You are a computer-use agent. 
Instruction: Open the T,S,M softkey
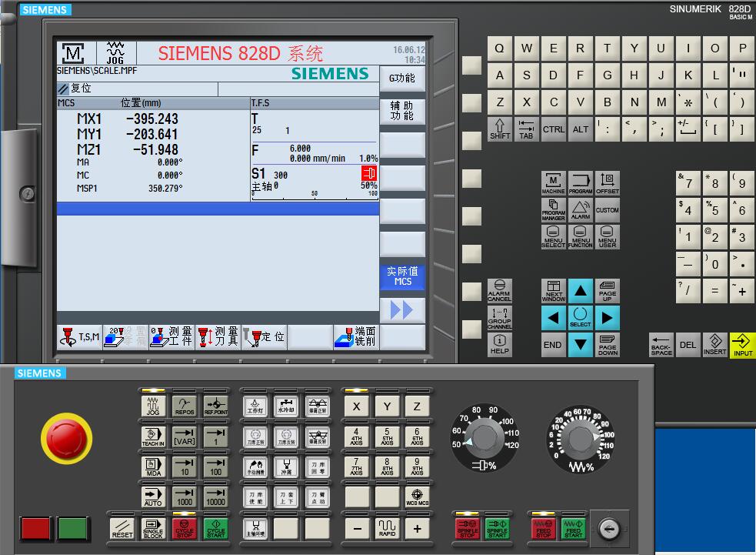[80, 337]
